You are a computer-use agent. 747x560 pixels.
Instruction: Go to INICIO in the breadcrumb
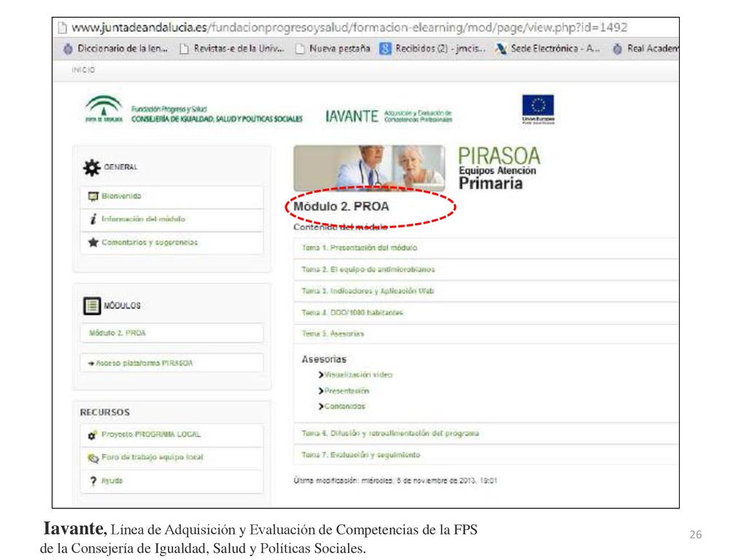83,70
